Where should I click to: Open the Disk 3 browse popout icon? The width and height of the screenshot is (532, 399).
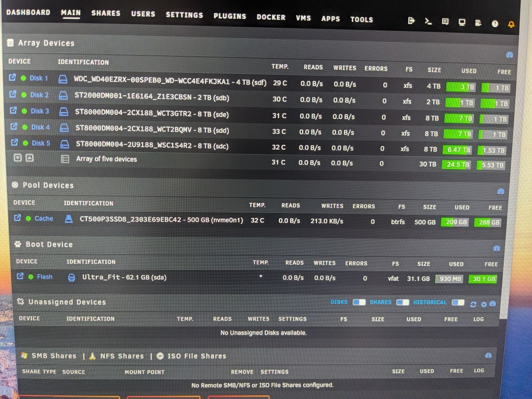(13, 111)
